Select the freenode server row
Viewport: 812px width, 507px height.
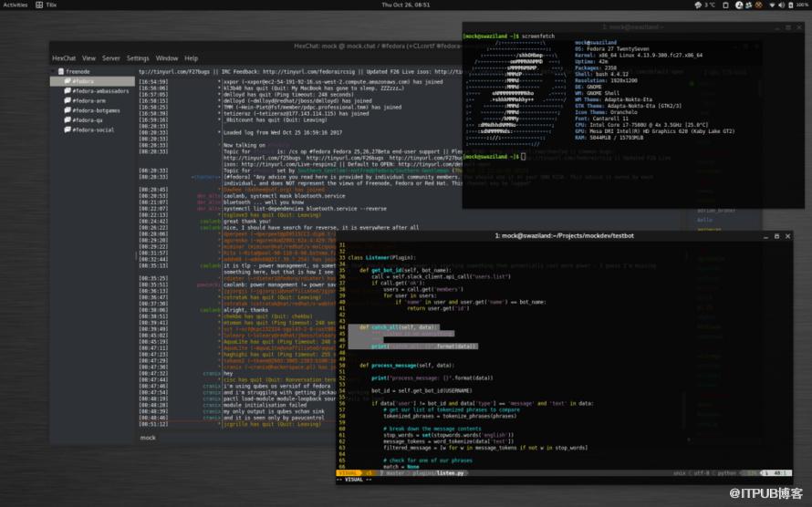(x=92, y=71)
